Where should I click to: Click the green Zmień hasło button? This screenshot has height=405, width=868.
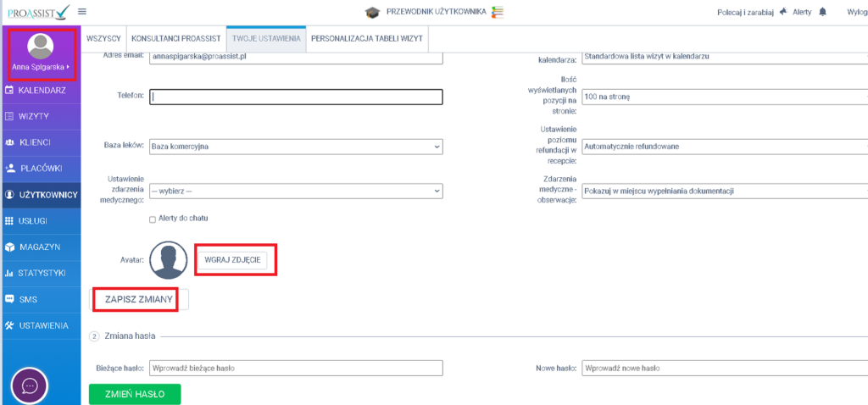[x=134, y=394]
